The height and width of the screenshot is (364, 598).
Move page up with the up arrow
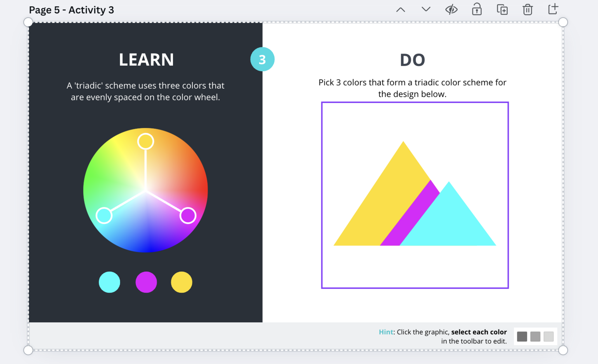(401, 10)
